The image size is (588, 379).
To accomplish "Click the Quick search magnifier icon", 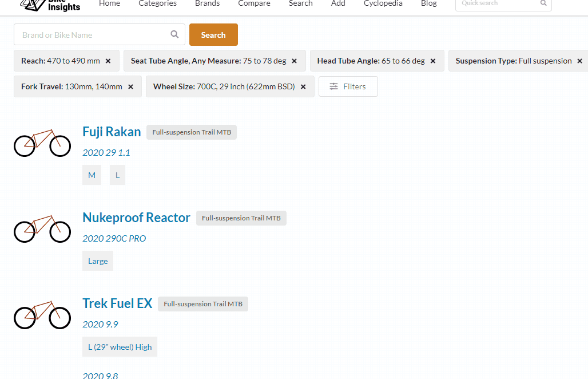I will click(543, 3).
